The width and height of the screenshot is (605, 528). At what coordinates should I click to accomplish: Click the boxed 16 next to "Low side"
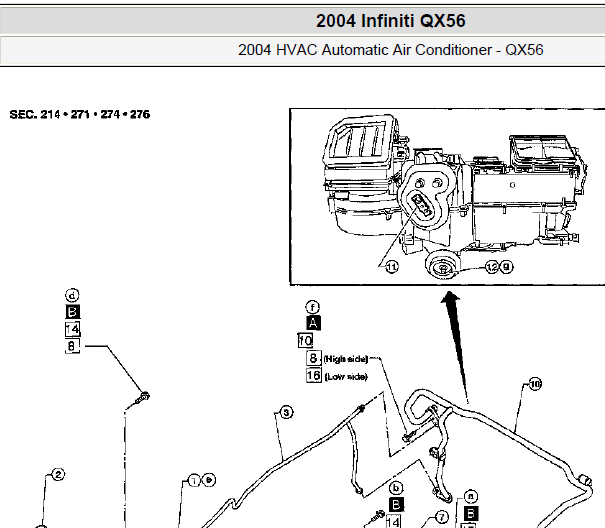point(314,375)
